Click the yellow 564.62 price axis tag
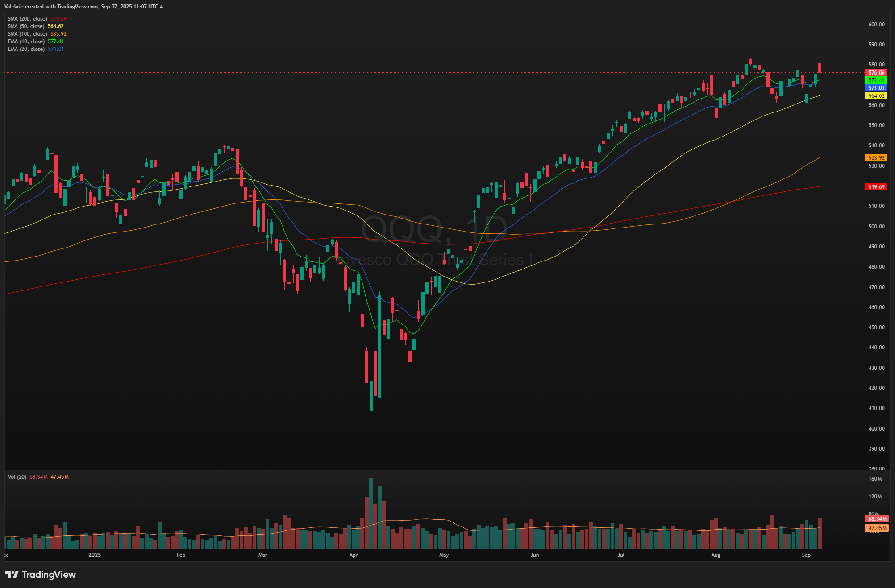The image size is (895, 588). [876, 96]
